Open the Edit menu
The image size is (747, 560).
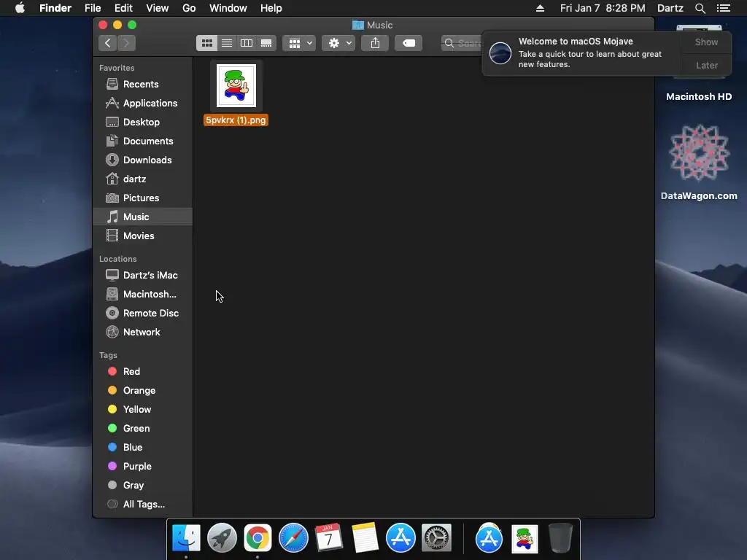pos(123,8)
